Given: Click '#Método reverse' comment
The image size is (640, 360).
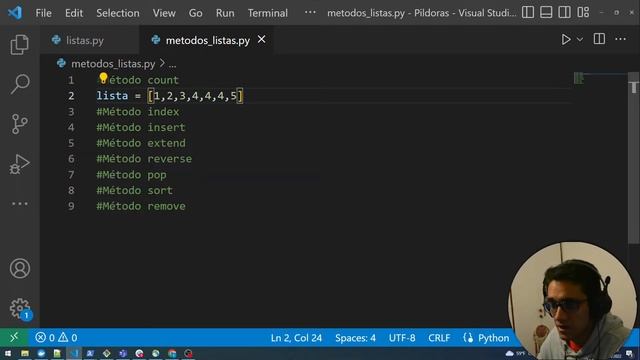Looking at the screenshot, I should (x=144, y=159).
